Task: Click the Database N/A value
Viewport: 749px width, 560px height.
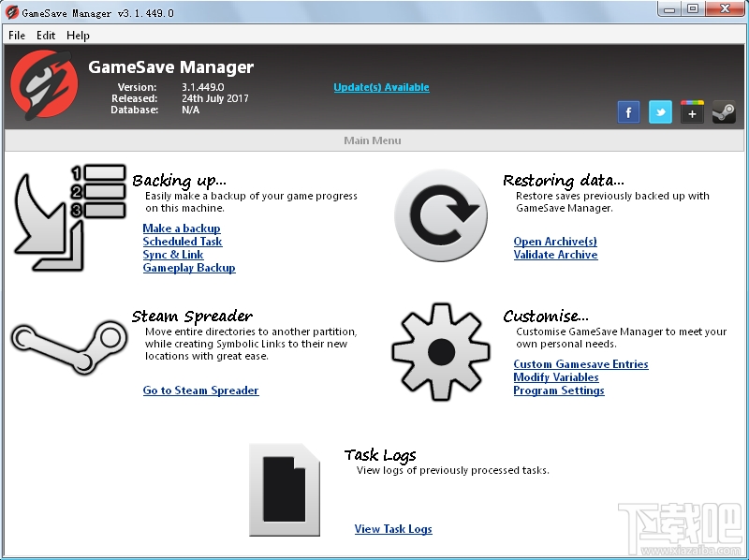Action: (191, 110)
